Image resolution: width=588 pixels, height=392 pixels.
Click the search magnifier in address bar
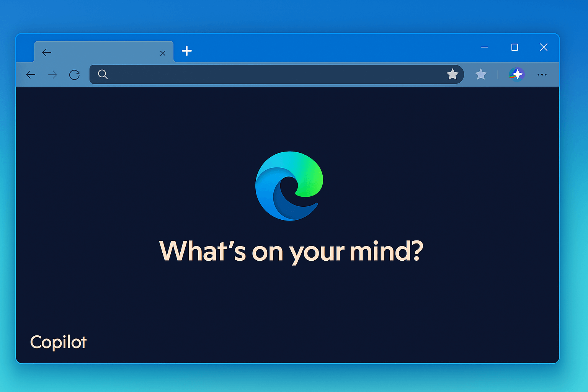(x=103, y=74)
